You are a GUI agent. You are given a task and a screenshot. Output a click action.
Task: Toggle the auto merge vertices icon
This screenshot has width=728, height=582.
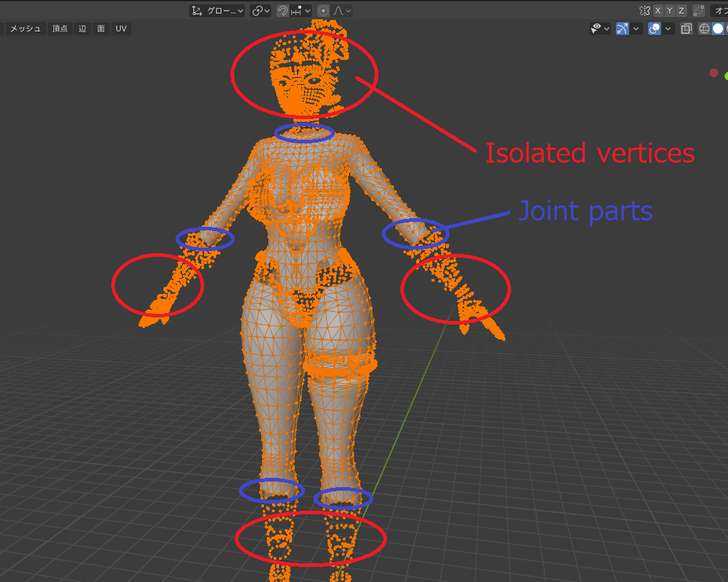tap(698, 11)
